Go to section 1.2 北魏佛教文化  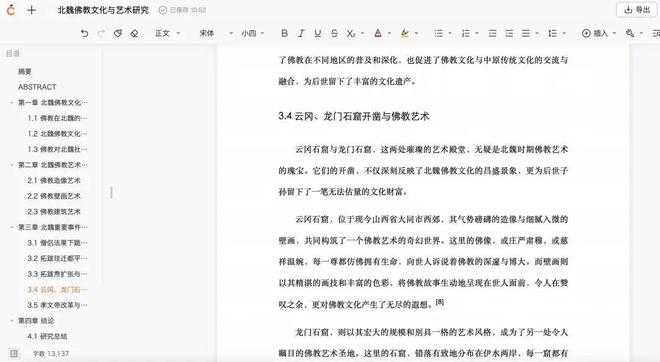58,134
